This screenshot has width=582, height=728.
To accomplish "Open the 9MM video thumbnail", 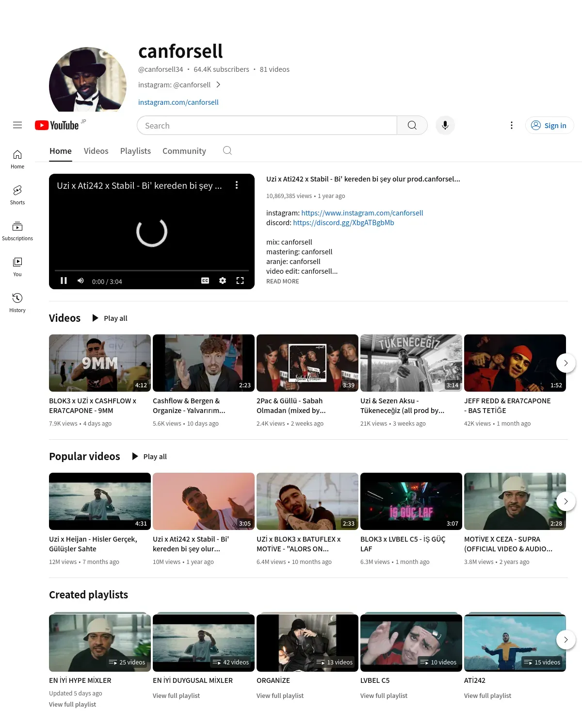I will (100, 363).
